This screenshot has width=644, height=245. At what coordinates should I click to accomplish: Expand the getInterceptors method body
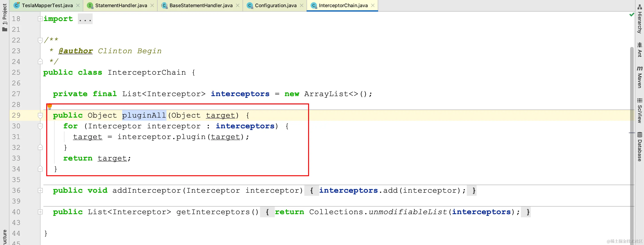pyautogui.click(x=40, y=212)
